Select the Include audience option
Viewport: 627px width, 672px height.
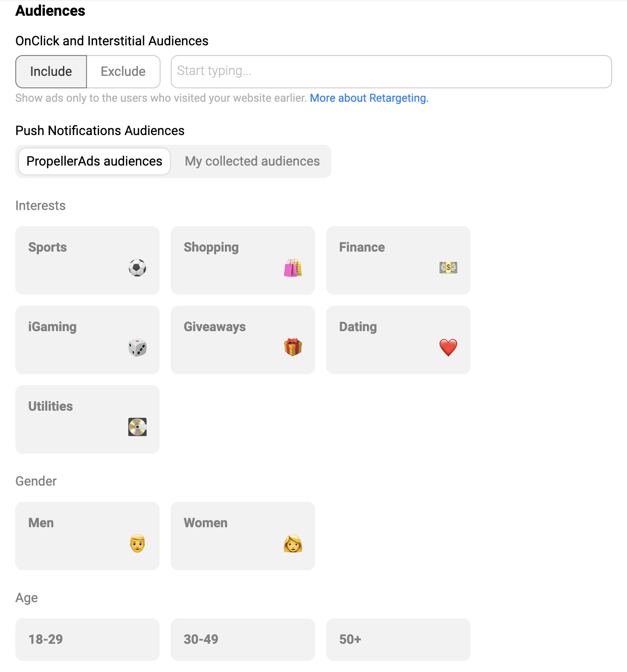tap(51, 72)
